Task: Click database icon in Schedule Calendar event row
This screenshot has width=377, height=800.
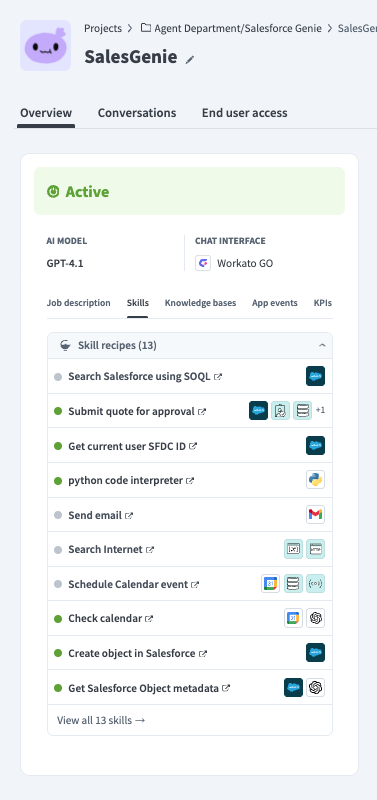Action: click(x=293, y=583)
